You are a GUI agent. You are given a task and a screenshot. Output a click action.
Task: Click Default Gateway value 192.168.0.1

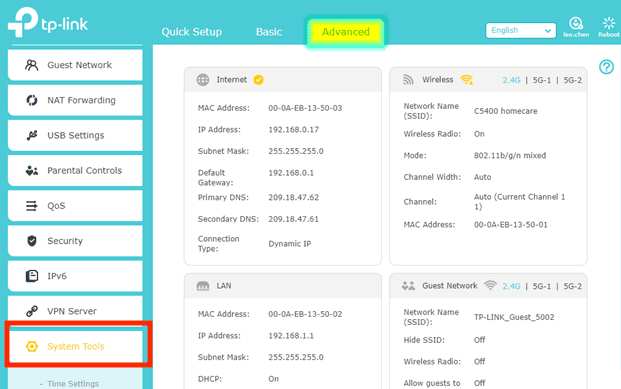[291, 173]
